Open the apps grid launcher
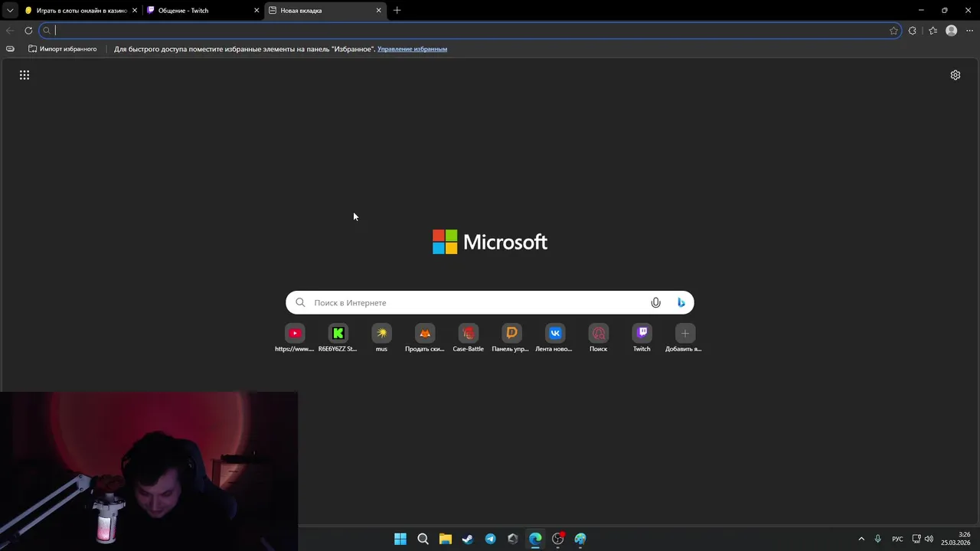This screenshot has height=551, width=980. [24, 75]
